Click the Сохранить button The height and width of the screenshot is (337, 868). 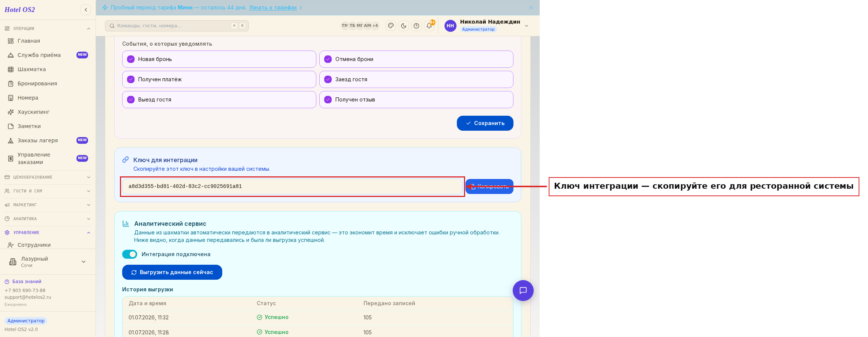pyautogui.click(x=485, y=123)
